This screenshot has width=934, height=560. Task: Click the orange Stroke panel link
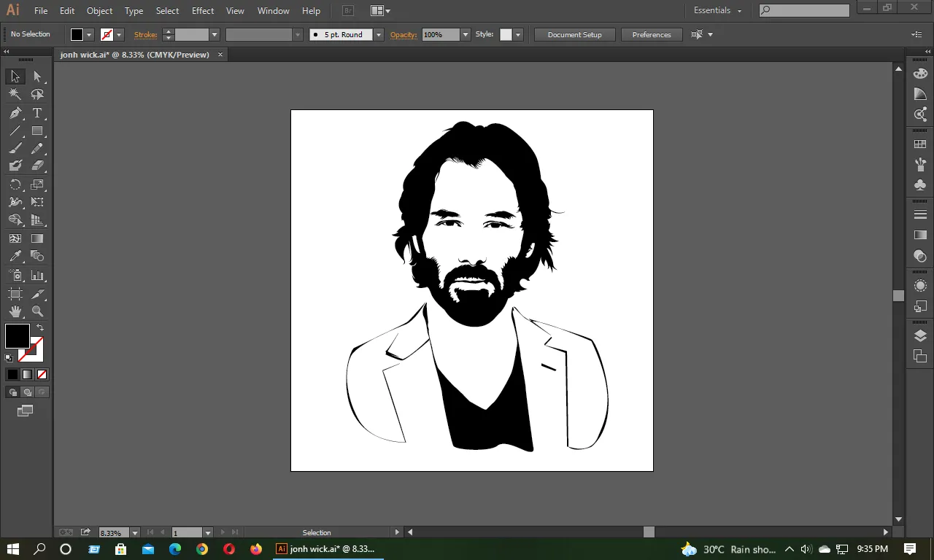(146, 34)
